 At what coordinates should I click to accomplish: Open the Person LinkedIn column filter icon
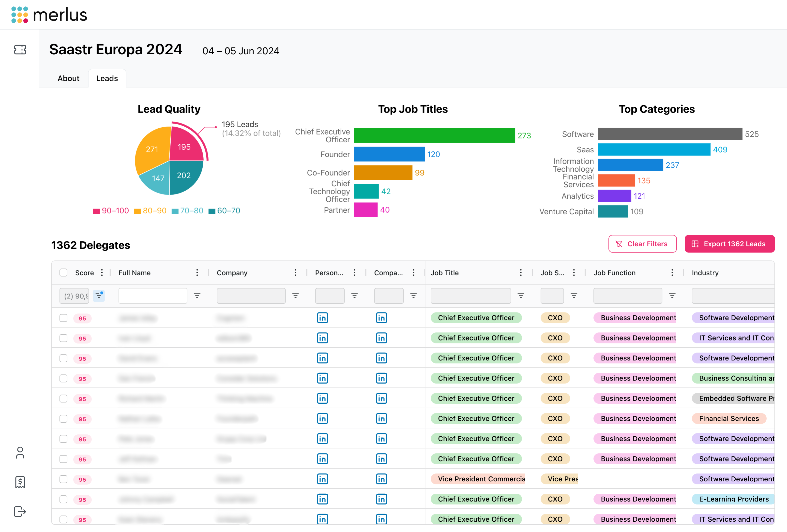355,296
